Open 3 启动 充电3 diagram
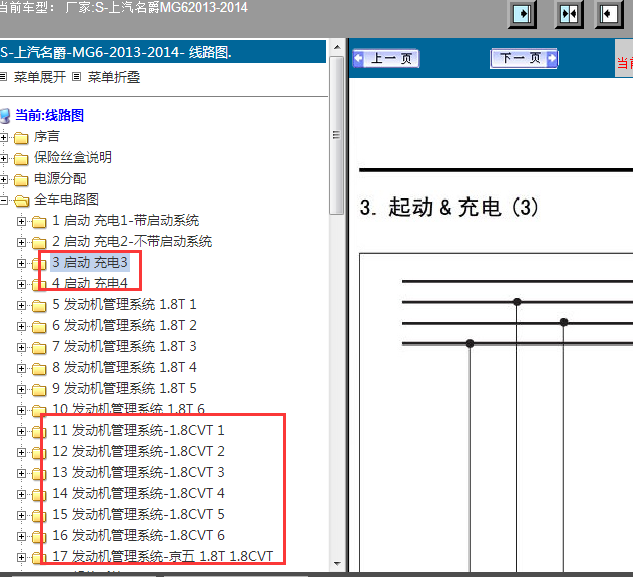The height and width of the screenshot is (577, 633). click(x=90, y=262)
